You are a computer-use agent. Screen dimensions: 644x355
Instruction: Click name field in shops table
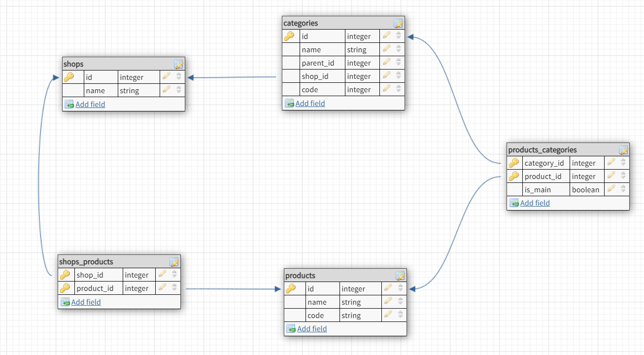tap(95, 91)
